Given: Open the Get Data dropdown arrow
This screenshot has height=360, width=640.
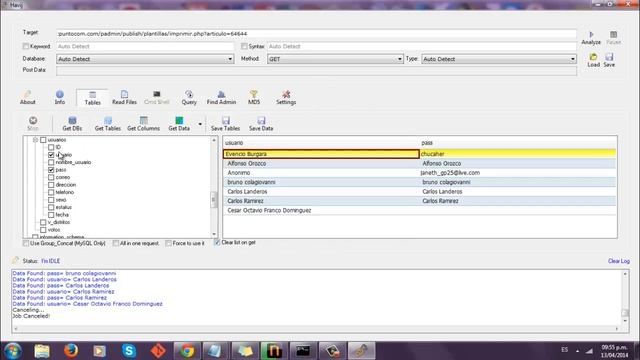Looking at the screenshot, I should point(200,124).
